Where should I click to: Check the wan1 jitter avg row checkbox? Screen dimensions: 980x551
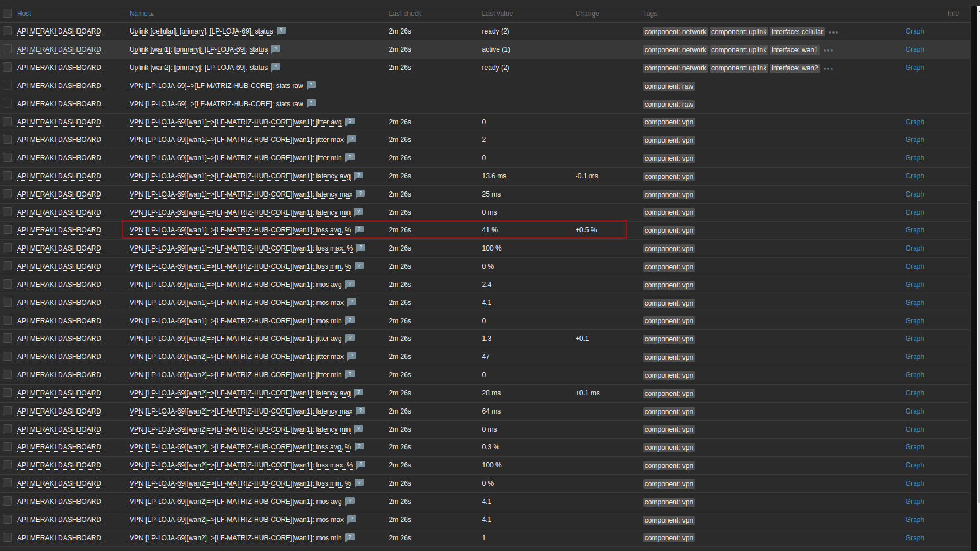tap(7, 122)
